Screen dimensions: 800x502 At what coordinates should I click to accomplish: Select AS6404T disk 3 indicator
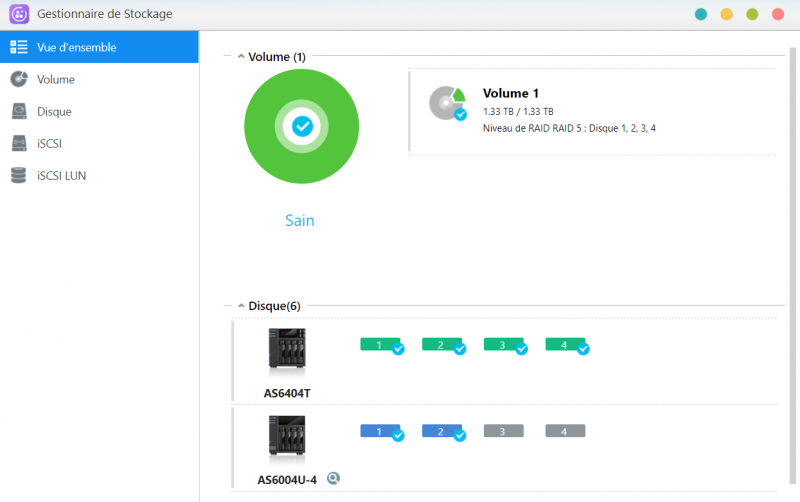coord(505,345)
